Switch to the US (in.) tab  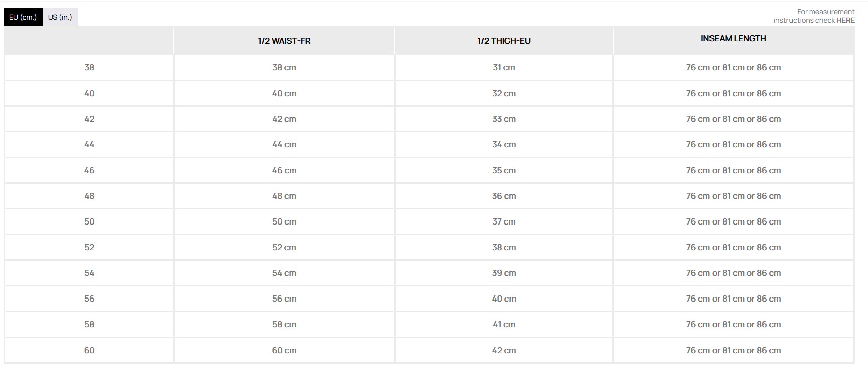coord(60,17)
